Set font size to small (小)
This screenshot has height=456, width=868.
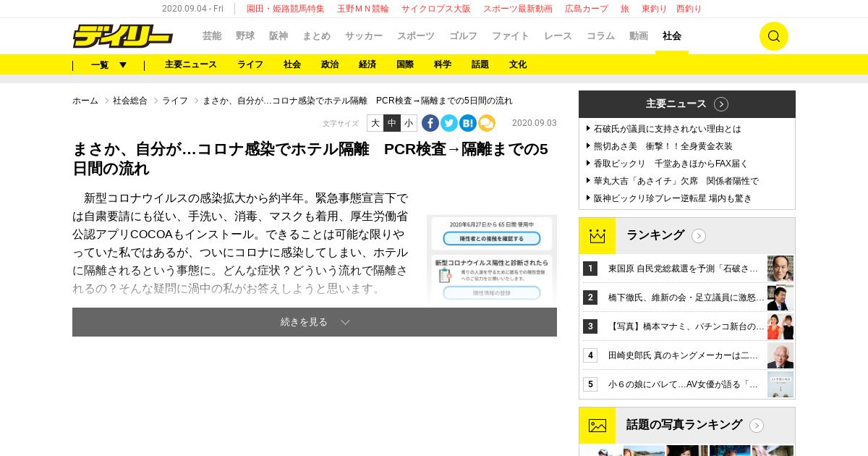(x=409, y=123)
